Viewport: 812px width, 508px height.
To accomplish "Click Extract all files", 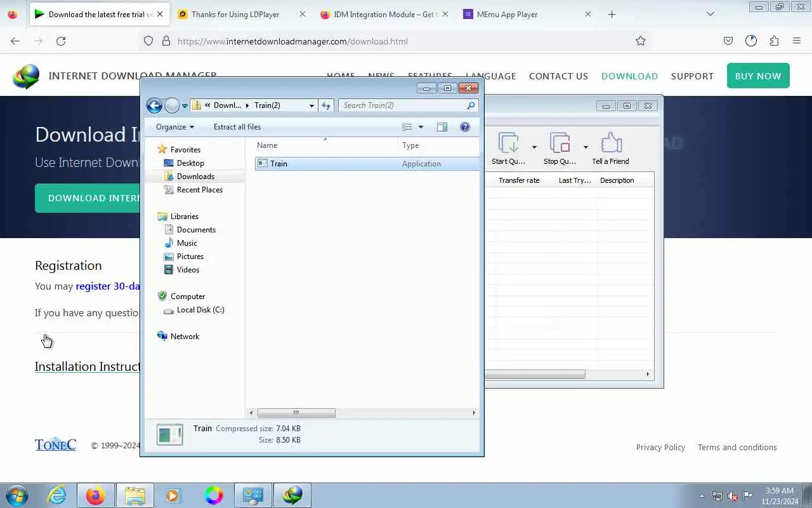I will [x=237, y=127].
